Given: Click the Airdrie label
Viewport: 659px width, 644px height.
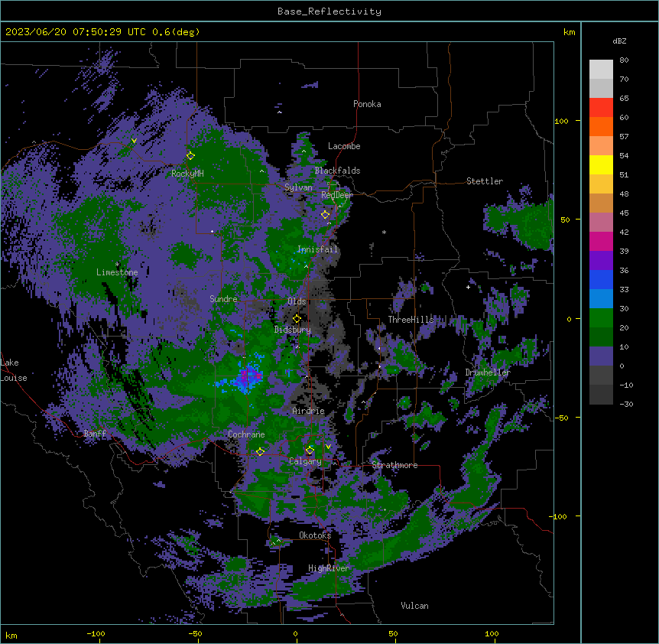Looking at the screenshot, I should click(309, 411).
